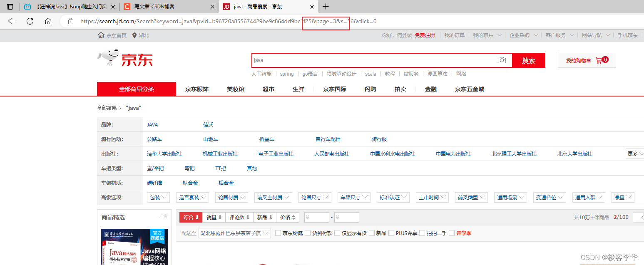Click the maximum price input field
This screenshot has height=265, width=644.
tap(347, 217)
